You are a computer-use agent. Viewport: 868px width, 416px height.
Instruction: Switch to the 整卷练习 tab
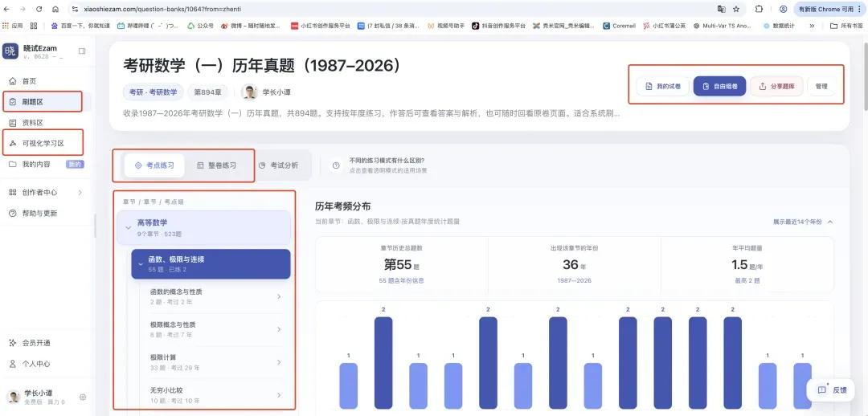tap(216, 165)
